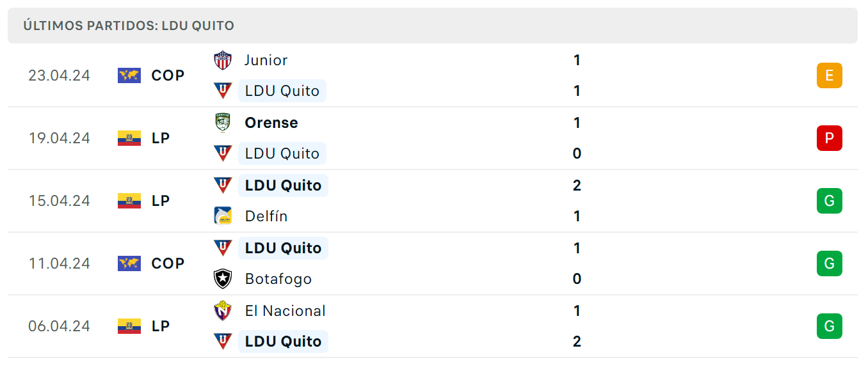The width and height of the screenshot is (868, 369).
Task: Click the El Nacional club crest
Action: click(222, 311)
